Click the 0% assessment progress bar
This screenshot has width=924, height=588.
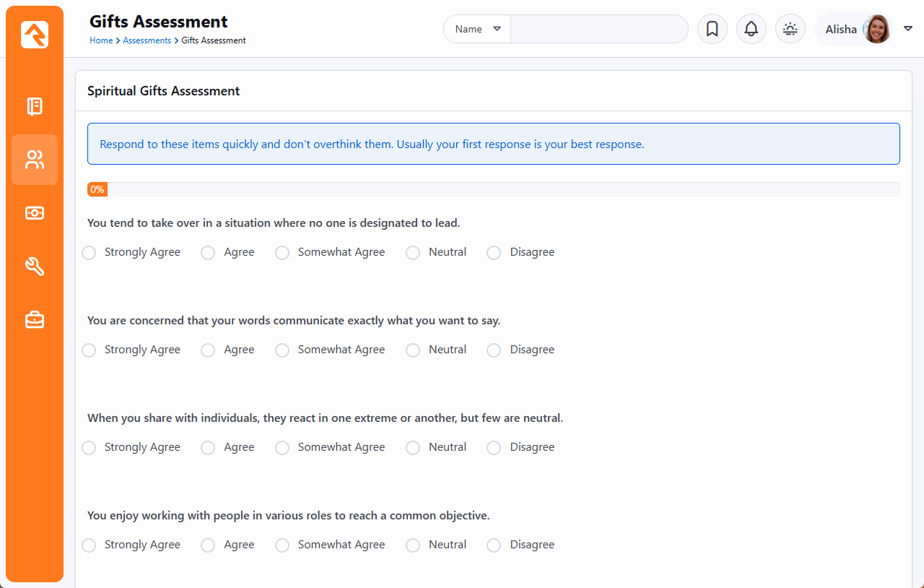click(x=493, y=189)
